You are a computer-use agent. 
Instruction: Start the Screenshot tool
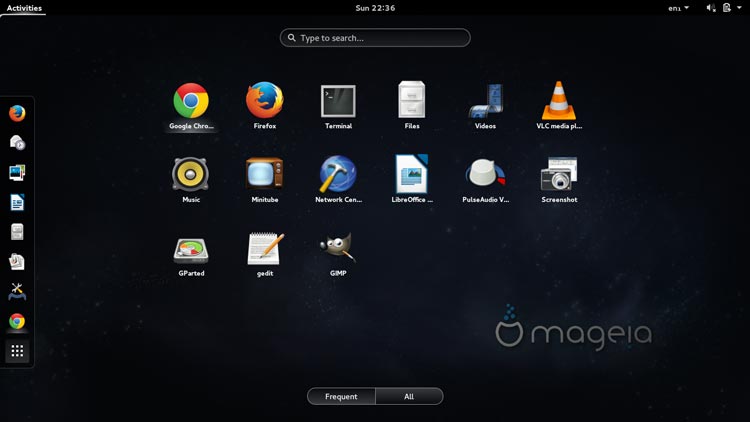click(559, 179)
